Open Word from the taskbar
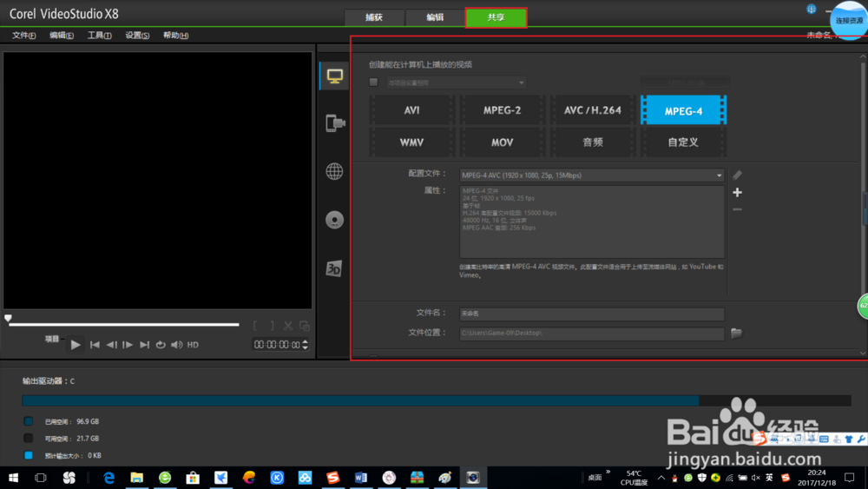This screenshot has width=868, height=489. tap(361, 478)
